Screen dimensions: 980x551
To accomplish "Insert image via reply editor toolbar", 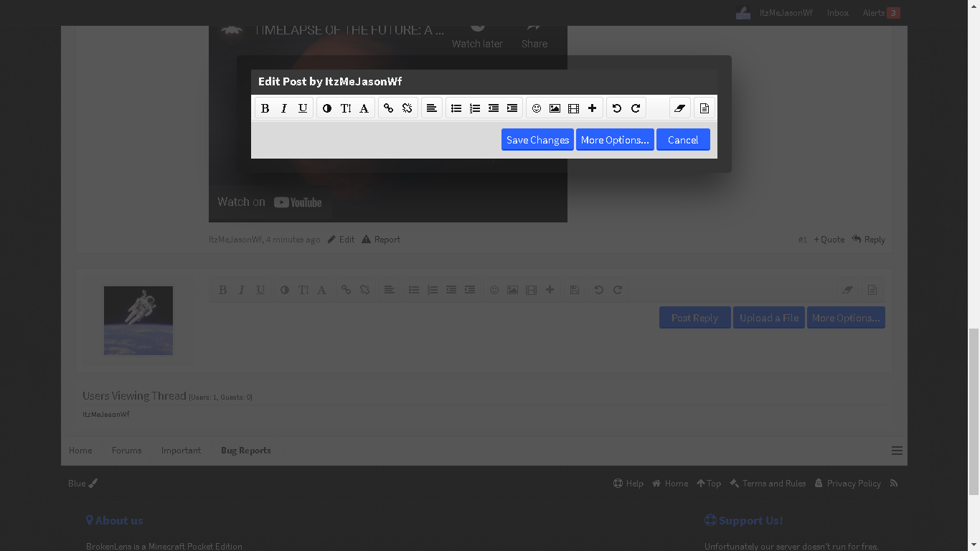I will tap(513, 290).
